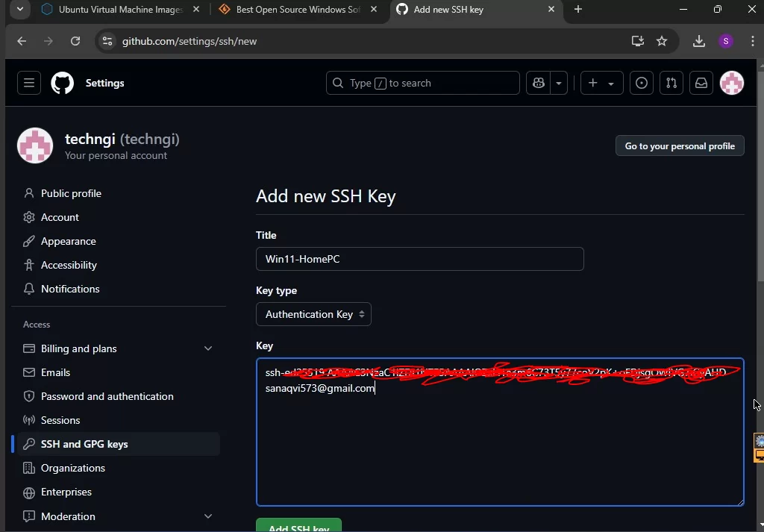764x532 pixels.
Task: Open a new browser tab
Action: click(578, 9)
